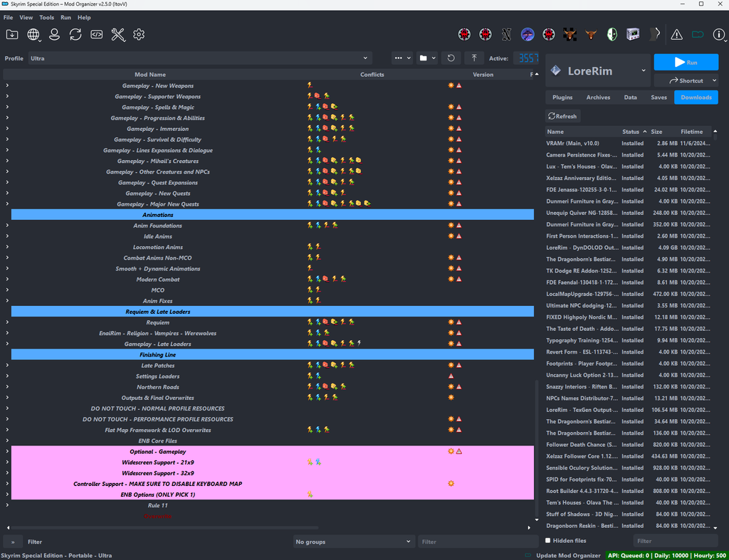Click the Install Mod from archive icon
The height and width of the screenshot is (560, 729).
tap(12, 34)
